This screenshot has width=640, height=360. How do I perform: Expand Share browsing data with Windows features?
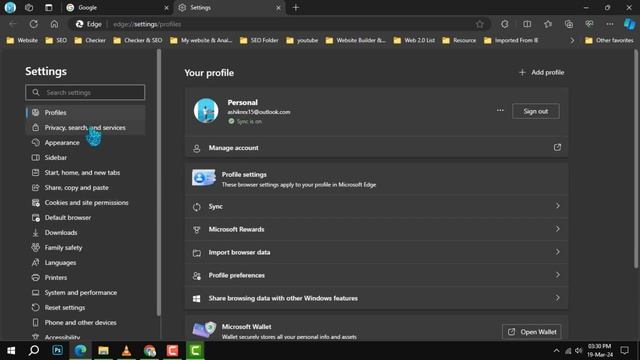[x=376, y=298]
